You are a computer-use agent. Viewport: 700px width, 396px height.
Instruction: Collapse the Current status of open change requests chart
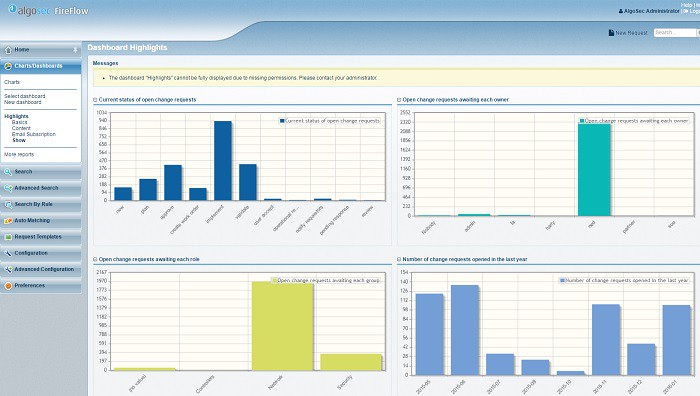(95, 100)
